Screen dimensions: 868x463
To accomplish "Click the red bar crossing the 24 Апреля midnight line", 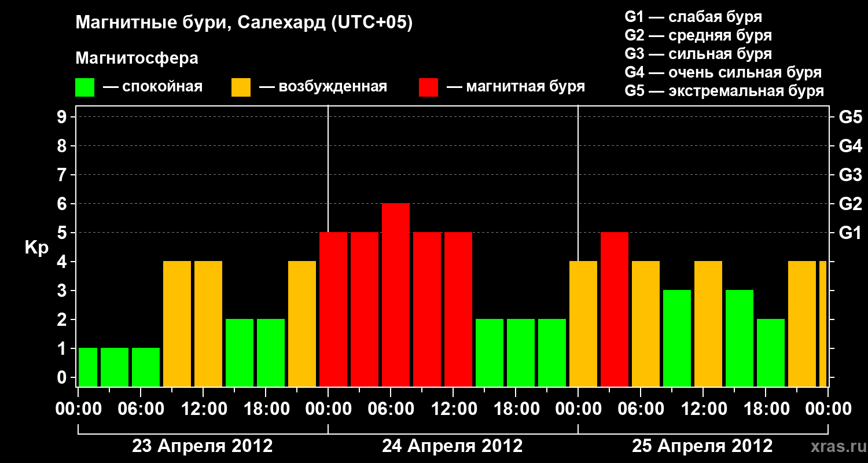I will tap(333, 310).
